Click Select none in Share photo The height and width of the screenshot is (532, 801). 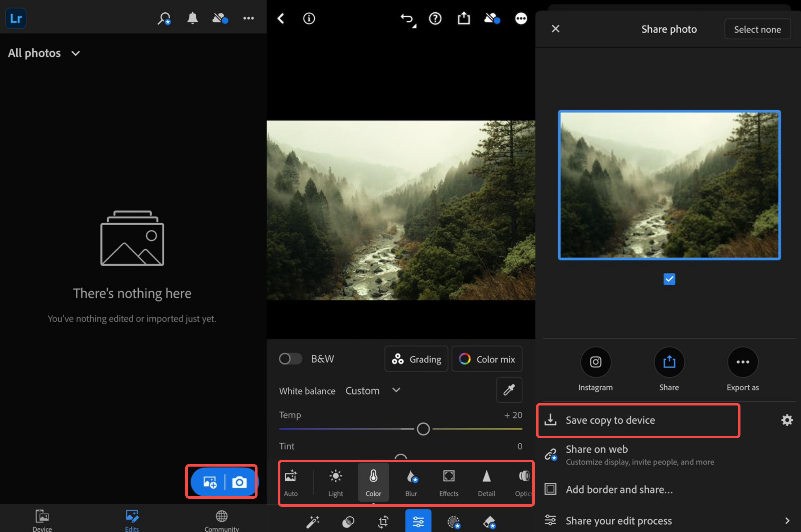tap(757, 29)
